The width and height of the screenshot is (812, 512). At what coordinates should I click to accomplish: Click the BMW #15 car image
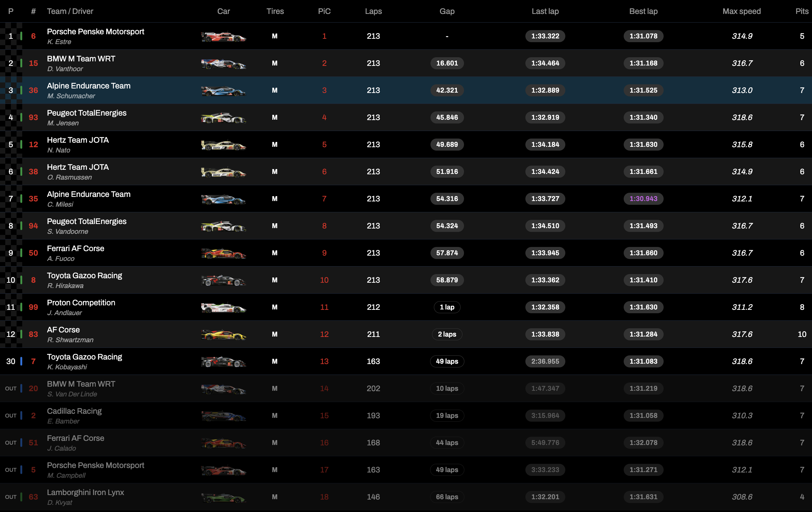(x=224, y=64)
